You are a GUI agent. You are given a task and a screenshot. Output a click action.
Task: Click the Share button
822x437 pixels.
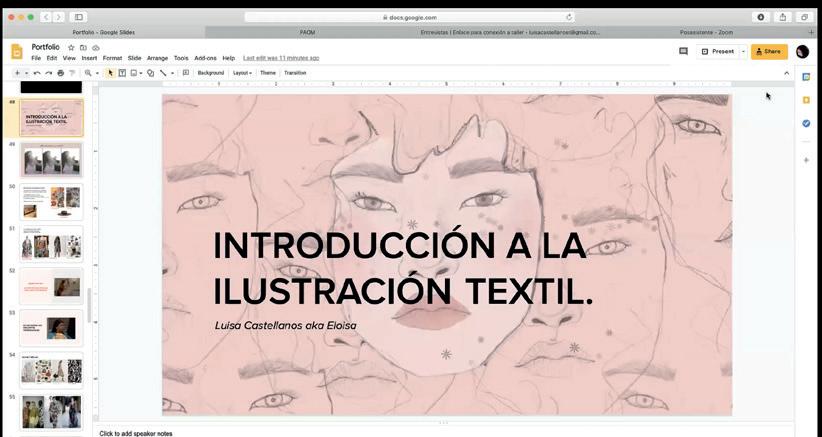pos(769,51)
